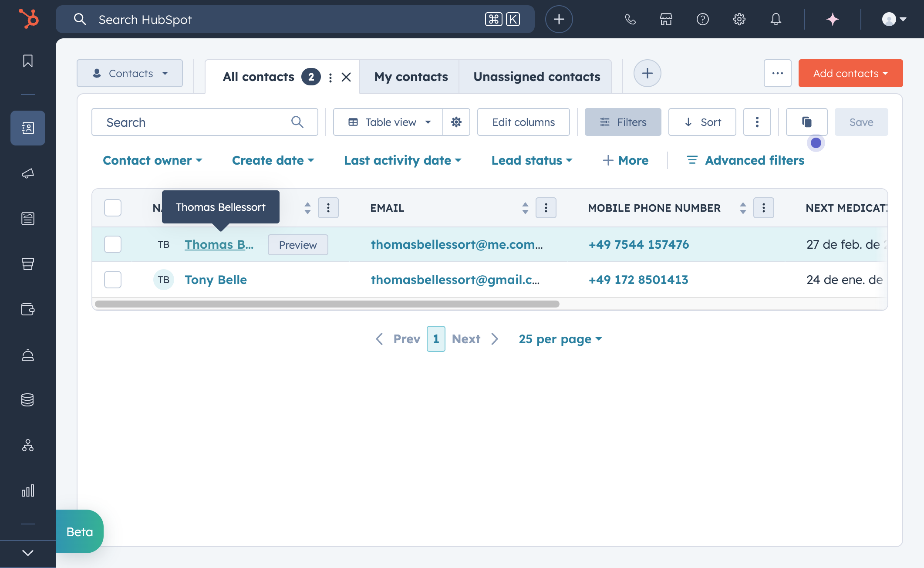The height and width of the screenshot is (568, 924).
Task: Switch to the My contacts tab
Action: click(x=411, y=77)
